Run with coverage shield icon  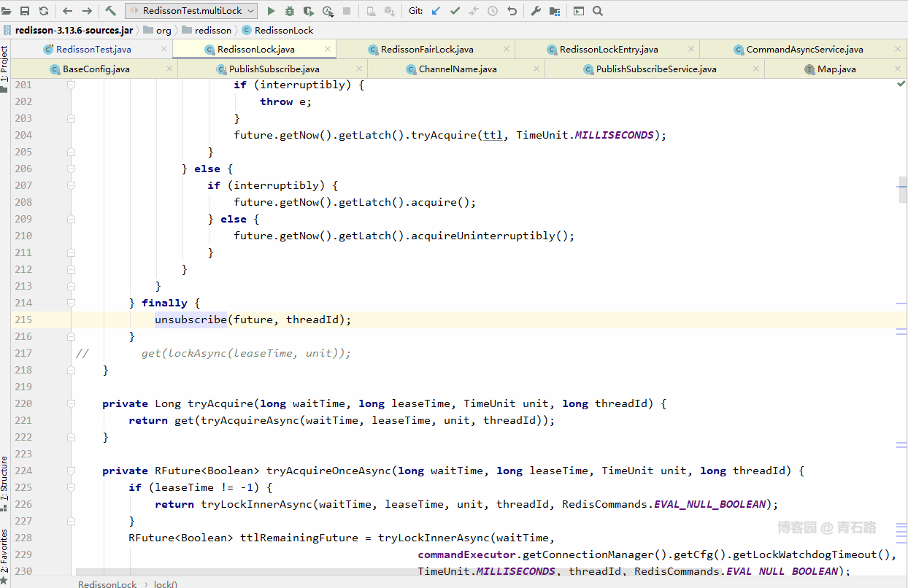[309, 11]
